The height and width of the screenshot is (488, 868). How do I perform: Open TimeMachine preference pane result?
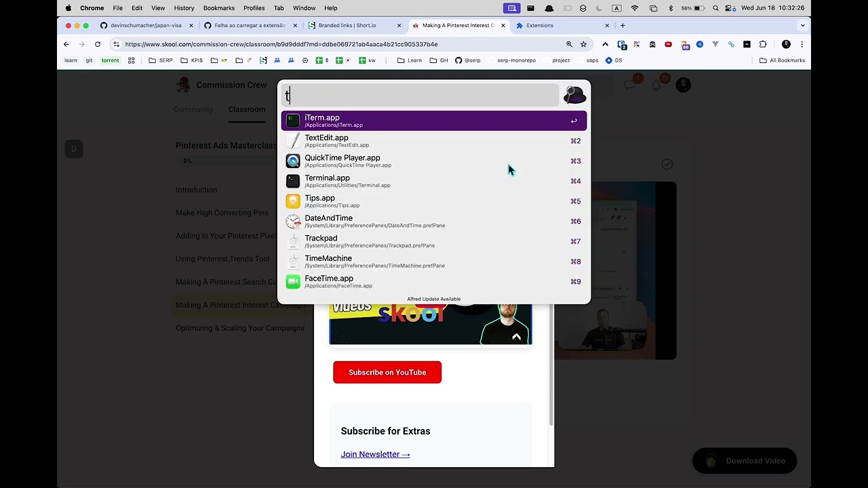tap(434, 262)
